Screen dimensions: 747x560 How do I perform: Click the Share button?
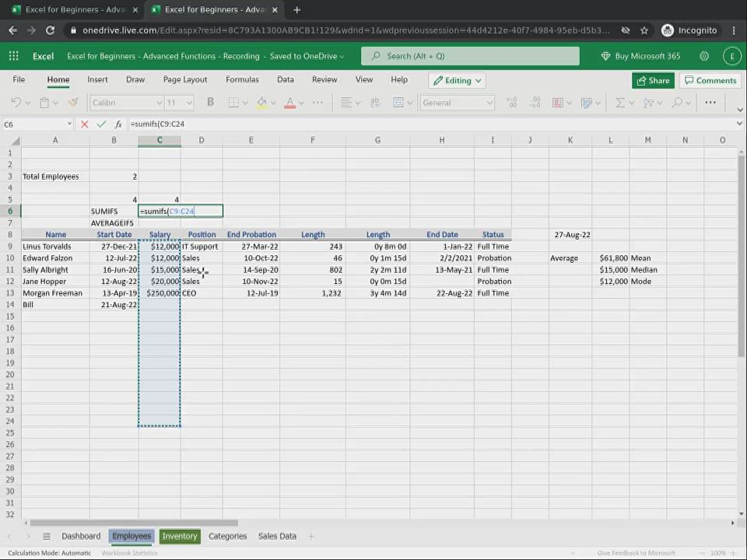[653, 80]
